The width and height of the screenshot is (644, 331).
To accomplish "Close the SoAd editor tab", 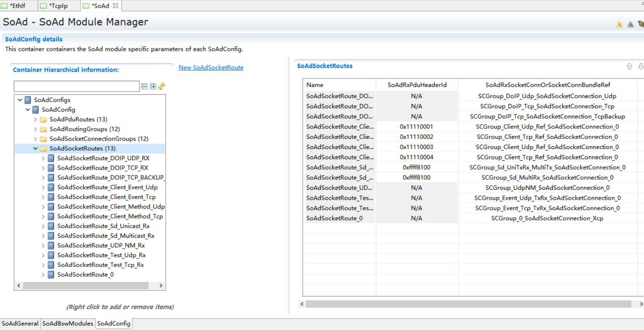I will [115, 6].
